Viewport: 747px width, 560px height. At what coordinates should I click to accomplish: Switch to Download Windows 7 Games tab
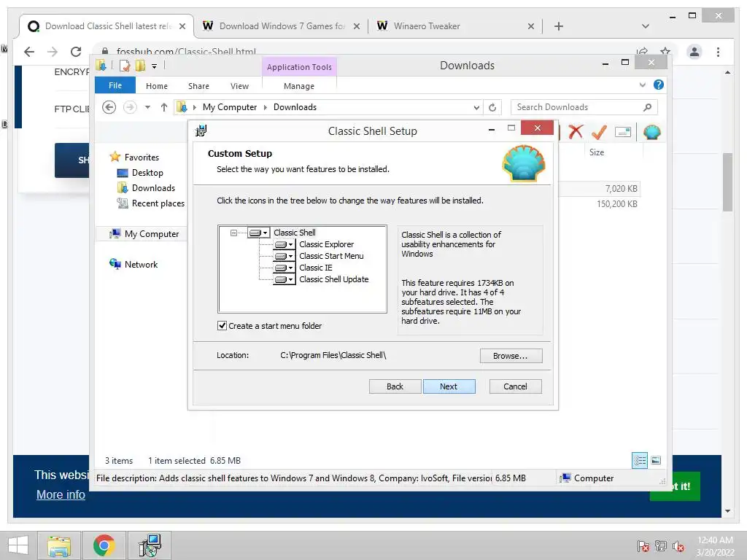pos(282,26)
